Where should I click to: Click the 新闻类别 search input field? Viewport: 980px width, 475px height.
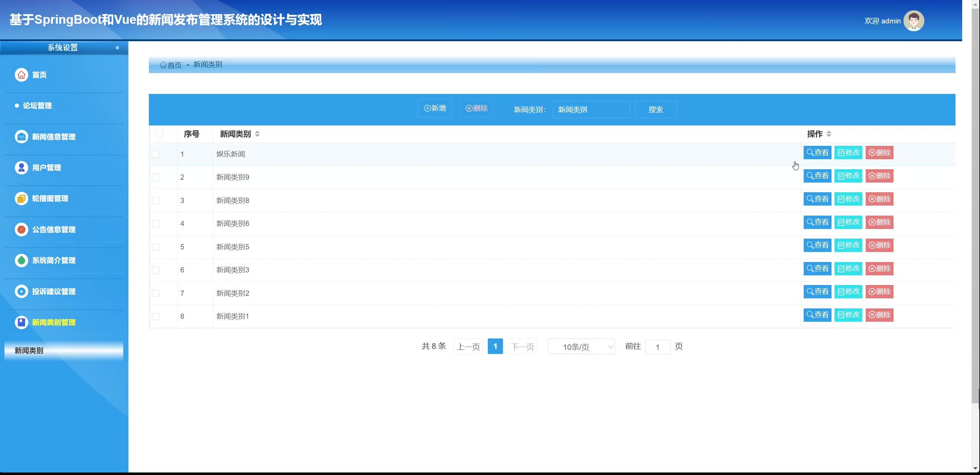591,109
